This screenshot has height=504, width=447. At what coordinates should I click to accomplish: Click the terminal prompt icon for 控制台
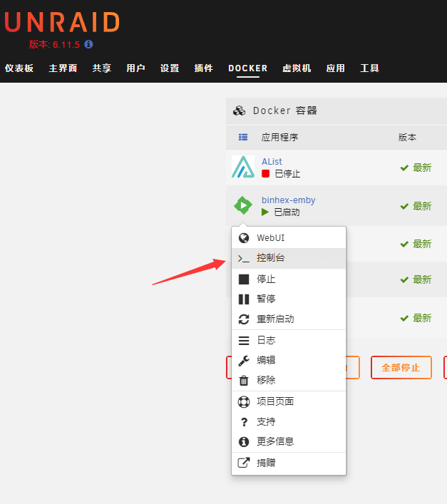[x=244, y=258]
